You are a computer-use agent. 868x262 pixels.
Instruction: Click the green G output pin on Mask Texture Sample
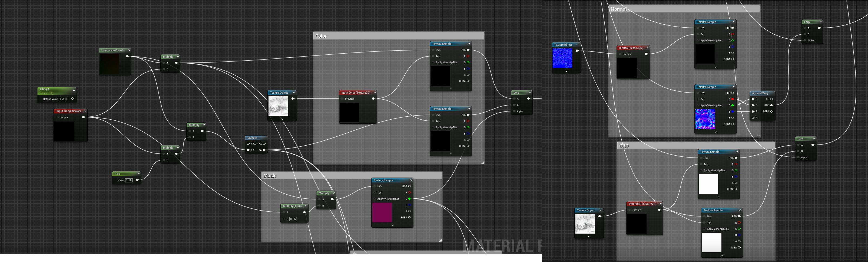(409, 199)
